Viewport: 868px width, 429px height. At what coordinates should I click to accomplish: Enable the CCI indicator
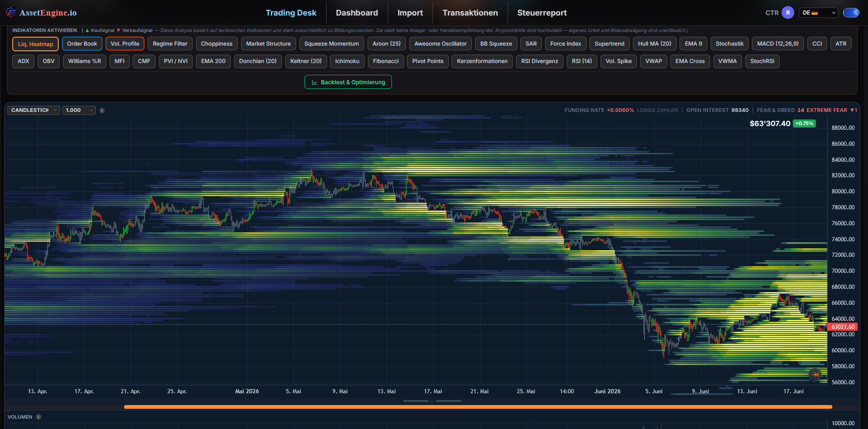(817, 44)
